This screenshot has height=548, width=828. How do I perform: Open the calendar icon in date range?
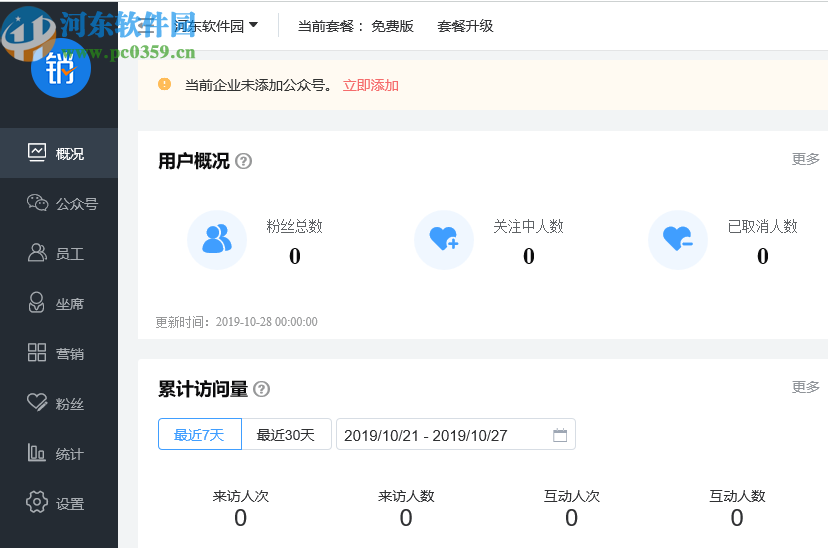coord(560,435)
